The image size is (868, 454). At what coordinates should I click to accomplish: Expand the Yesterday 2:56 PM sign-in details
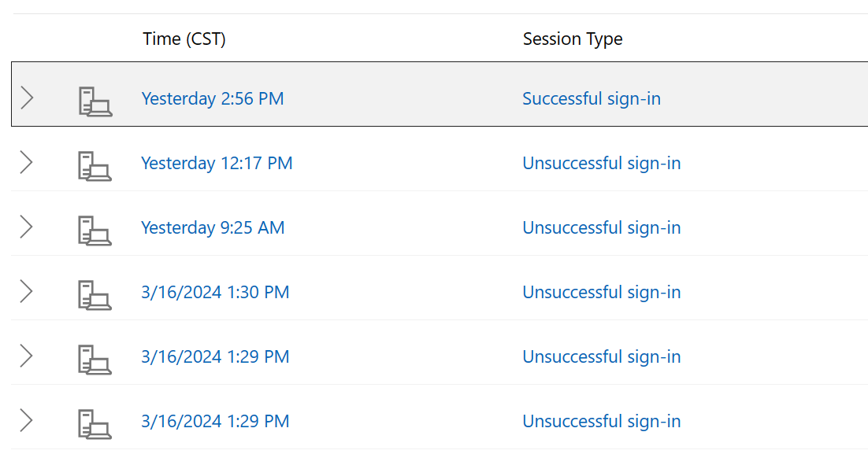pos(27,98)
